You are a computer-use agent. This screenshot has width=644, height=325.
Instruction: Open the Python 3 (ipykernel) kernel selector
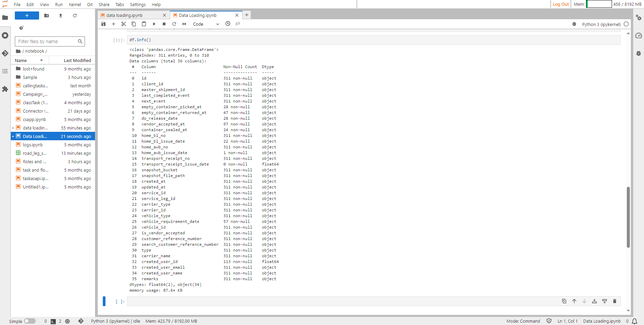601,24
